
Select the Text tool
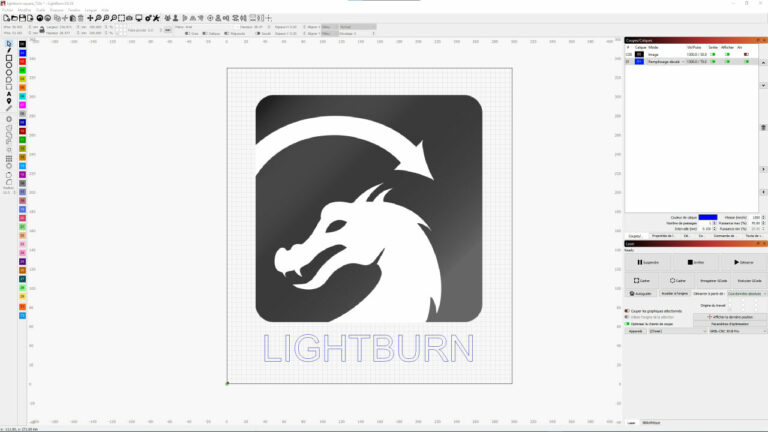pyautogui.click(x=9, y=94)
